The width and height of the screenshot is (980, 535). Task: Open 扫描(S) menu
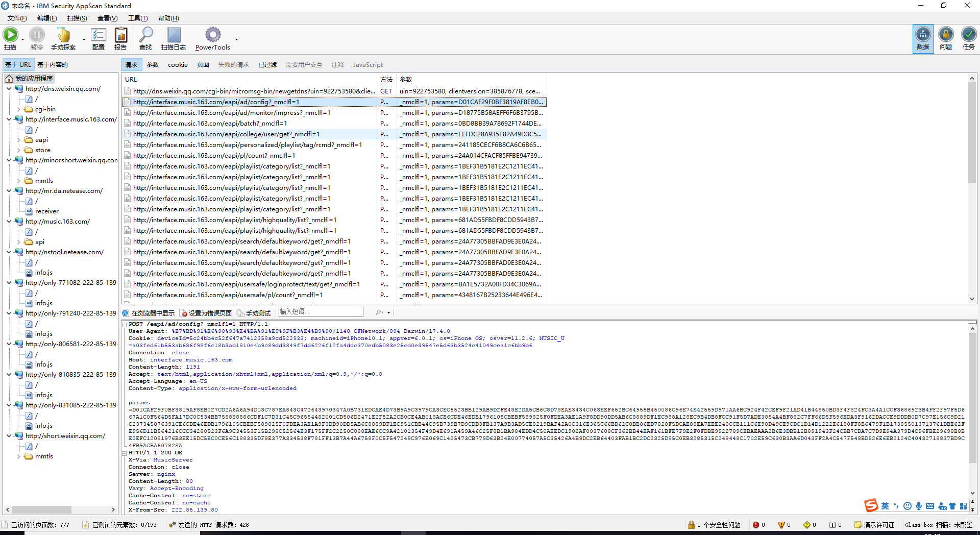[77, 18]
